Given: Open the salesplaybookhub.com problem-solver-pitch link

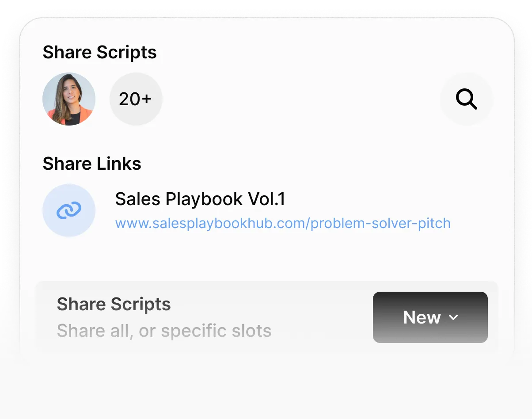Looking at the screenshot, I should 282,223.
